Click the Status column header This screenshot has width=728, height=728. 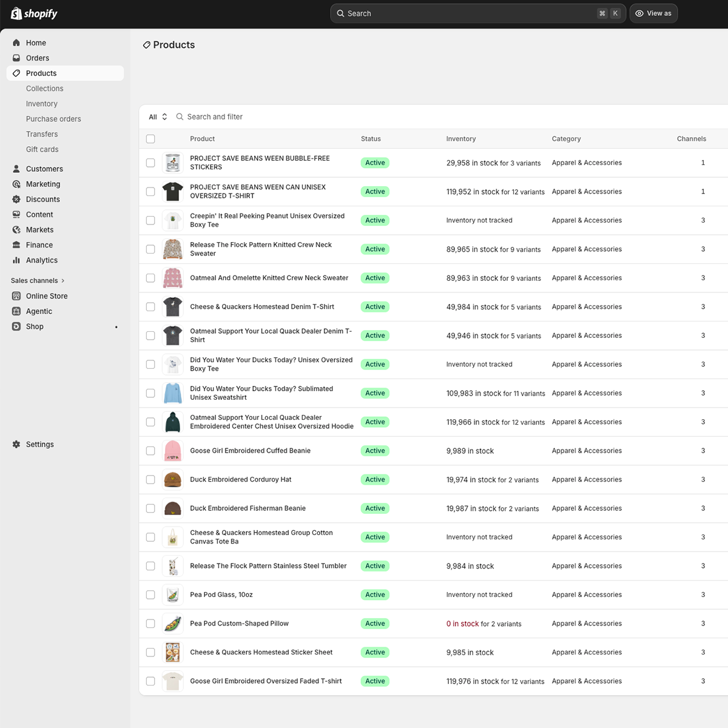coord(371,139)
